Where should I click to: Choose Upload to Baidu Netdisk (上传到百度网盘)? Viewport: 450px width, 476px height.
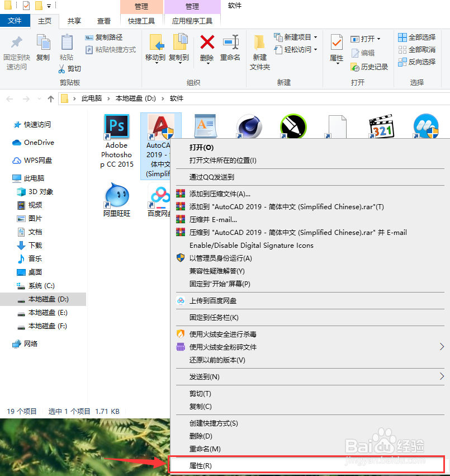coord(310,301)
